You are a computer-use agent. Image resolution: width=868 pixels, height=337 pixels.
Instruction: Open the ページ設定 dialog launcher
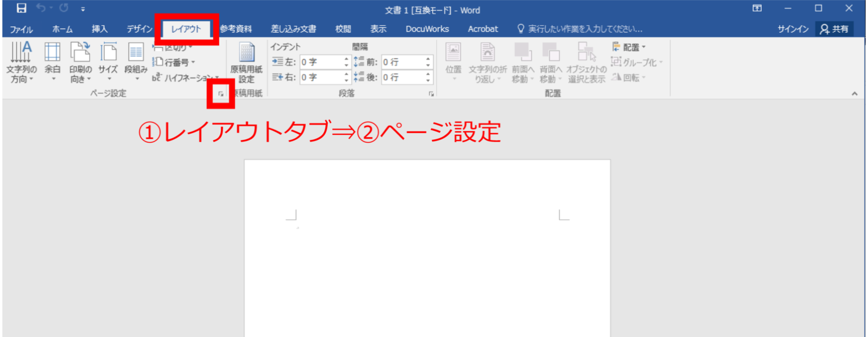(221, 94)
